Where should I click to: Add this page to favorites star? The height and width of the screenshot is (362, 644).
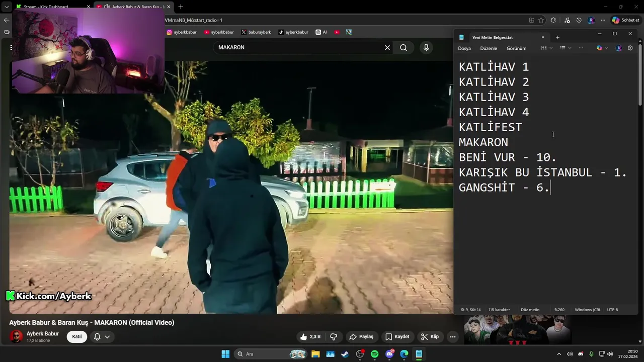[x=541, y=20]
